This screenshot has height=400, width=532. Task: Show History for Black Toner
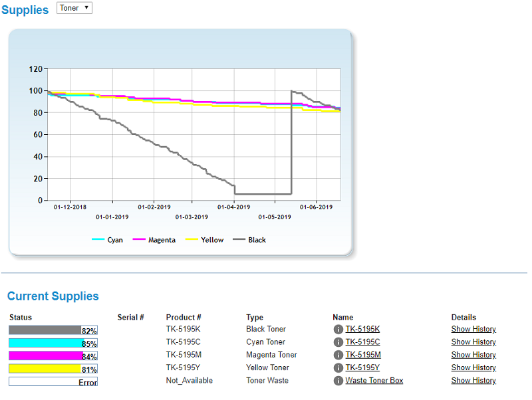473,329
